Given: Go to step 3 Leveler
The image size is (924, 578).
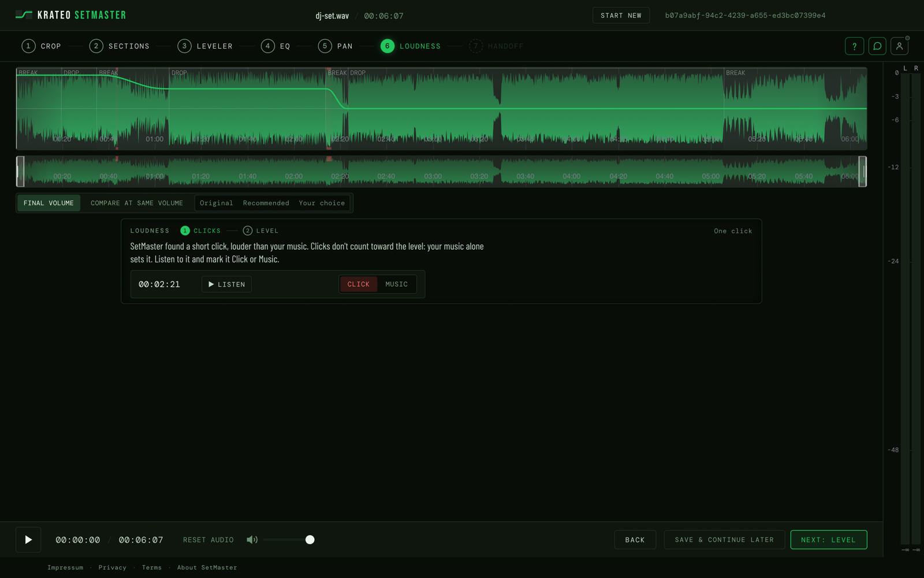Looking at the screenshot, I should [x=205, y=46].
